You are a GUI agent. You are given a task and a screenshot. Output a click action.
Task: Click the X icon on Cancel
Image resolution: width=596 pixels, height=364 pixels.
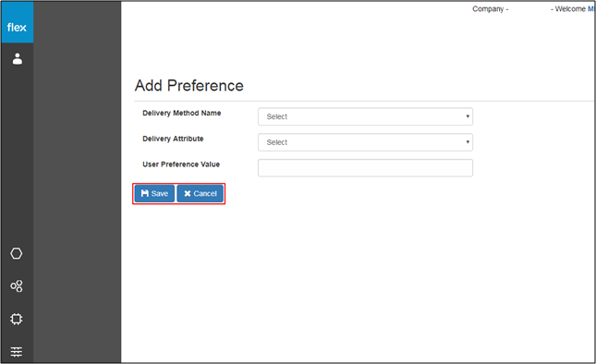[x=188, y=194]
